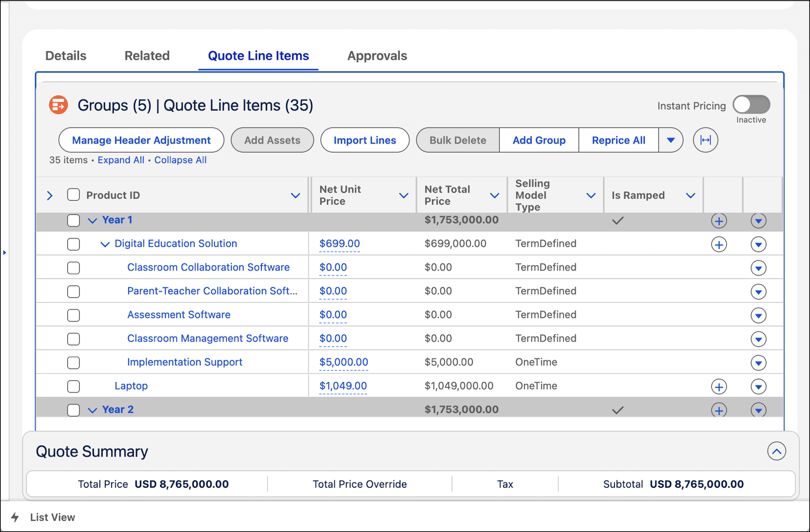
Task: Click the plus icon in Digital Education Solution row
Action: (x=719, y=244)
